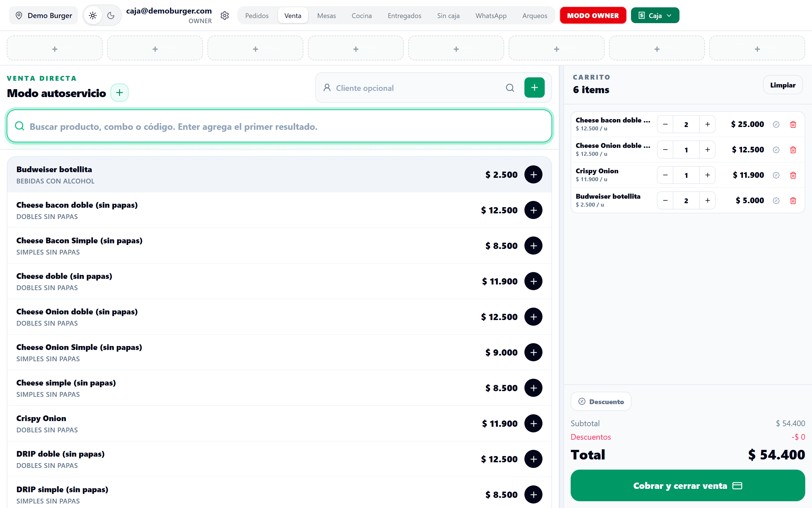Open the Pedidos tab
812x508 pixels.
pos(257,16)
